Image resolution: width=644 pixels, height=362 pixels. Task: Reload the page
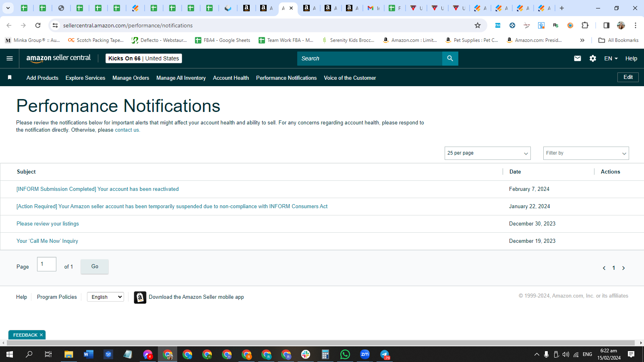[x=38, y=25]
